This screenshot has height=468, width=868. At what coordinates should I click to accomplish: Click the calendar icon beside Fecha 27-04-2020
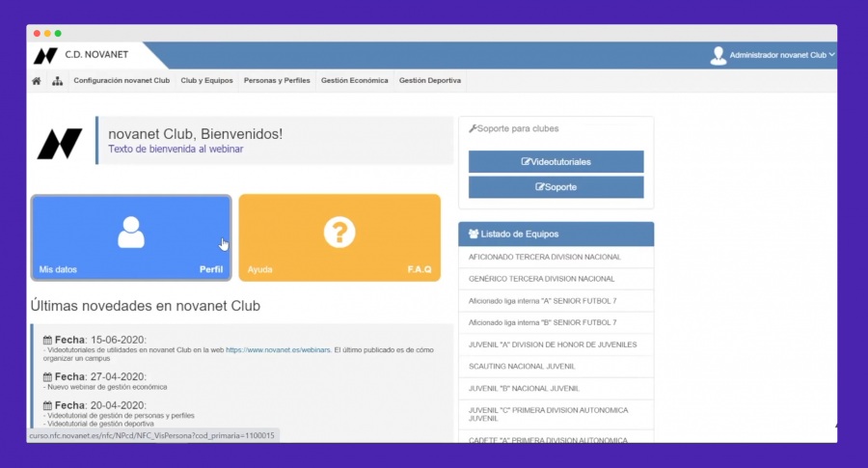tap(47, 377)
